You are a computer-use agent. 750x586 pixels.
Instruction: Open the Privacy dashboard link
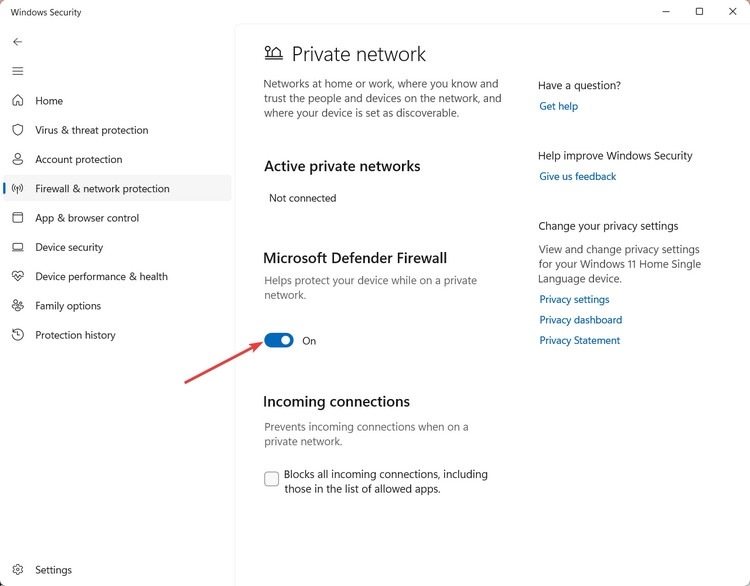click(x=581, y=320)
